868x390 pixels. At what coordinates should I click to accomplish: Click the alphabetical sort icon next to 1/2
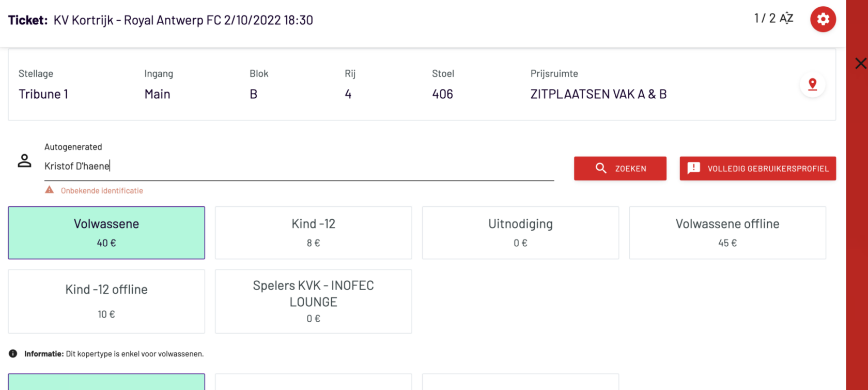click(x=787, y=17)
